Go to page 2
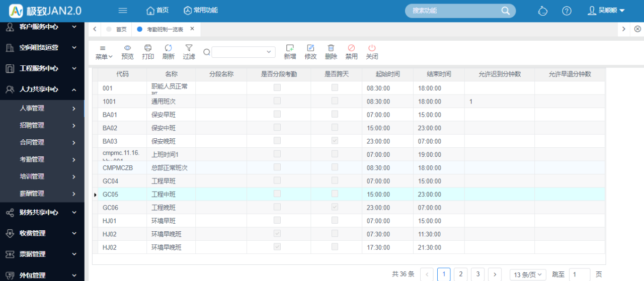Image resolution: width=644 pixels, height=281 pixels. point(460,274)
